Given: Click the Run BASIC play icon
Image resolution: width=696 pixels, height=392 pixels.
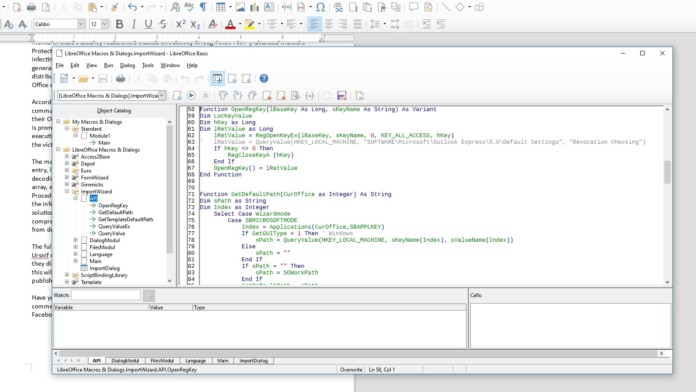Looking at the screenshot, I should tap(191, 95).
